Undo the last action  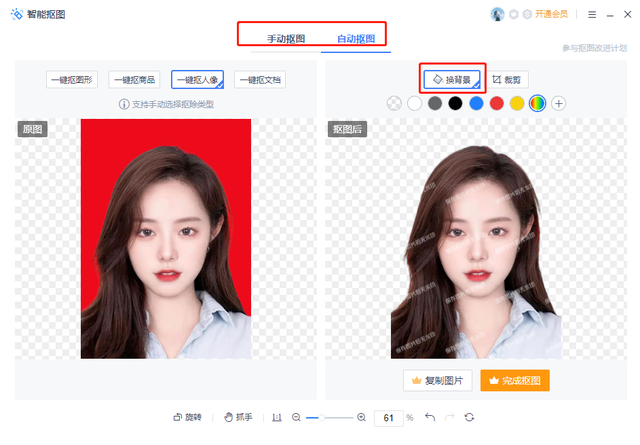430,417
